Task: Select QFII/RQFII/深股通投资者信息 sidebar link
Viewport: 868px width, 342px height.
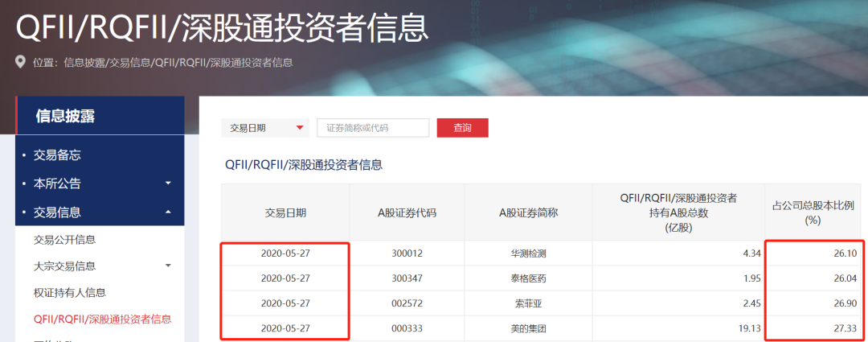Action: click(102, 319)
